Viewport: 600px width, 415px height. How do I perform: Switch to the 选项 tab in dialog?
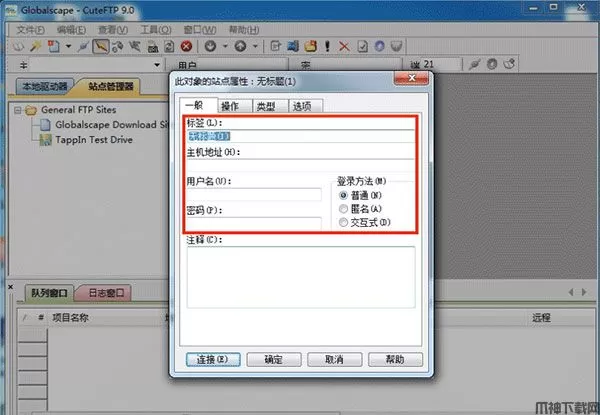(x=305, y=106)
